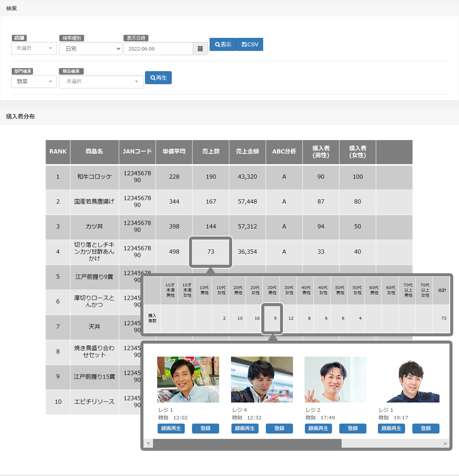Open the 部門検索 dropdown showing 惣菜
The height and width of the screenshot is (476, 459).
pos(34,82)
